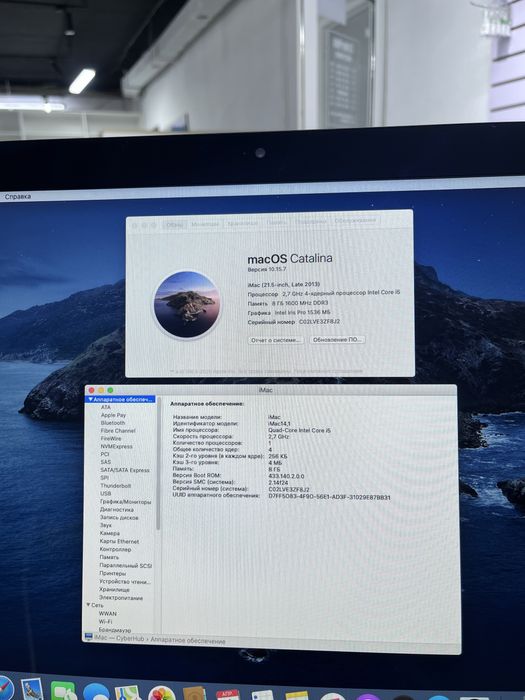
Task: Select Apple Pay in the sidebar
Action: pos(113,415)
